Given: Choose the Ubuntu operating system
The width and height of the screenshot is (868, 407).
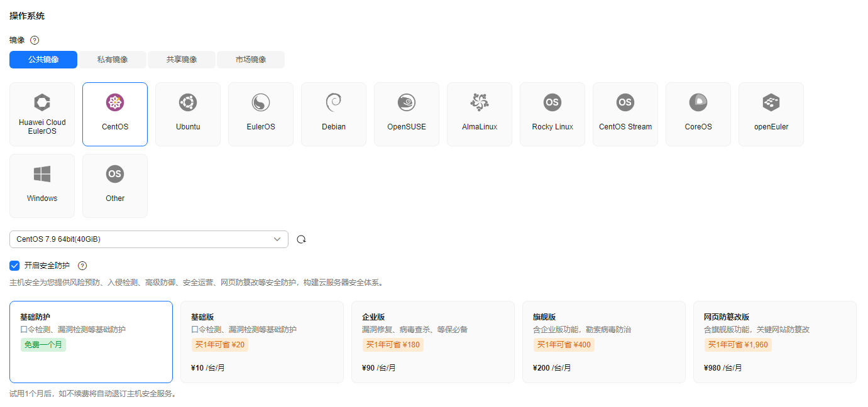Looking at the screenshot, I should pyautogui.click(x=188, y=114).
